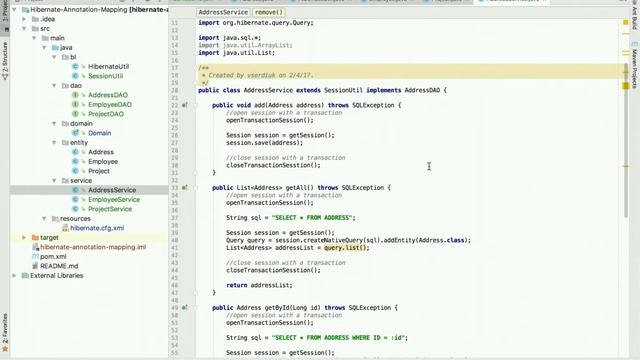Image resolution: width=640 pixels, height=360 pixels.
Task: Open the AddressDAO interface
Action: click(x=108, y=95)
